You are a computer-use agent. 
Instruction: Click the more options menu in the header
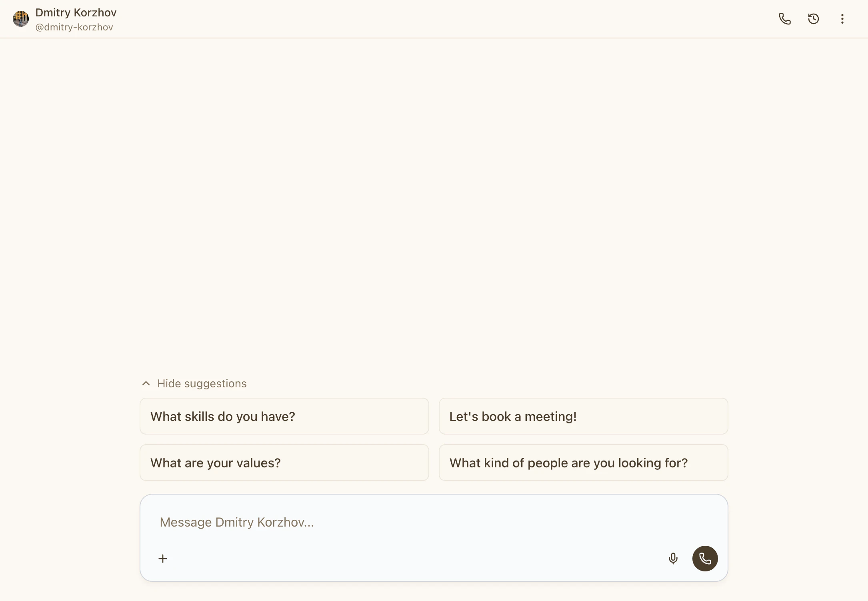(x=842, y=18)
